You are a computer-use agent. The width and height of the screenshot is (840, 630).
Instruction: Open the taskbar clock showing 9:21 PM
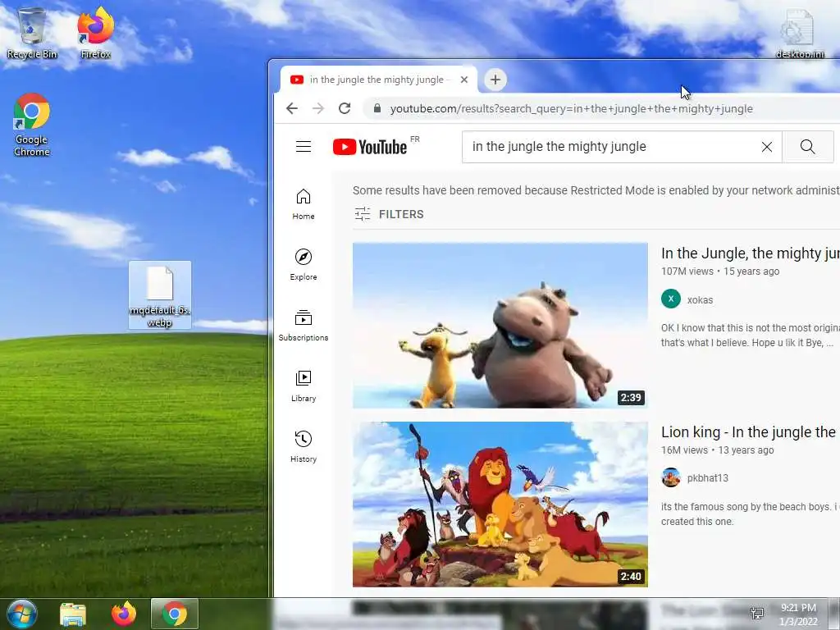click(x=798, y=614)
